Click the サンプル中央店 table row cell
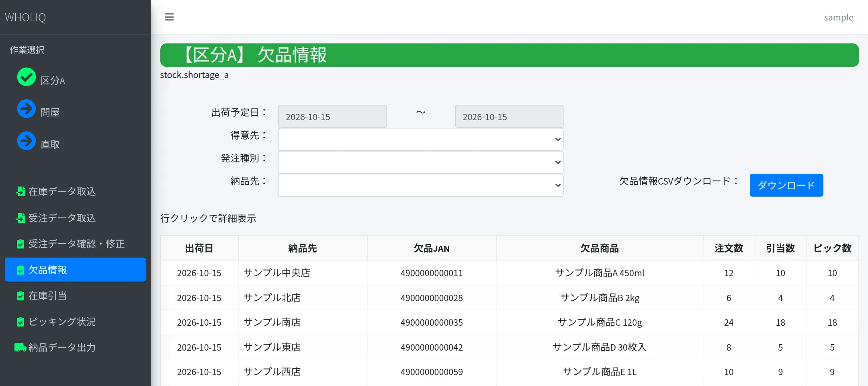The width and height of the screenshot is (868, 386). tap(303, 273)
